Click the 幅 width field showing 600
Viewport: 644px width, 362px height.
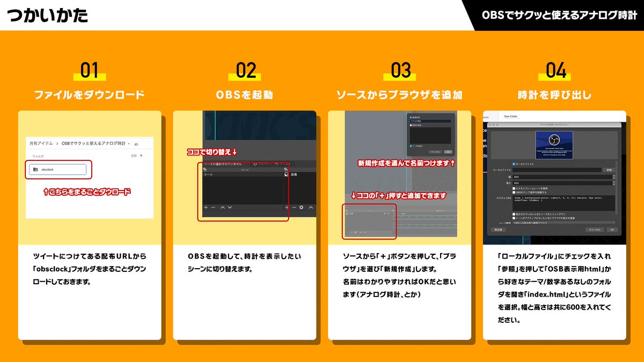pos(562,177)
